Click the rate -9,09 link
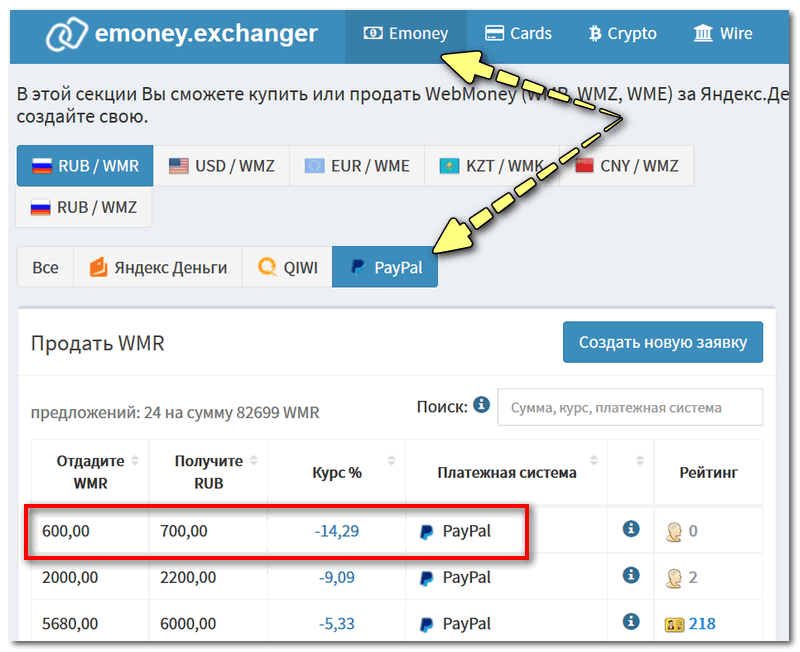 [x=337, y=578]
